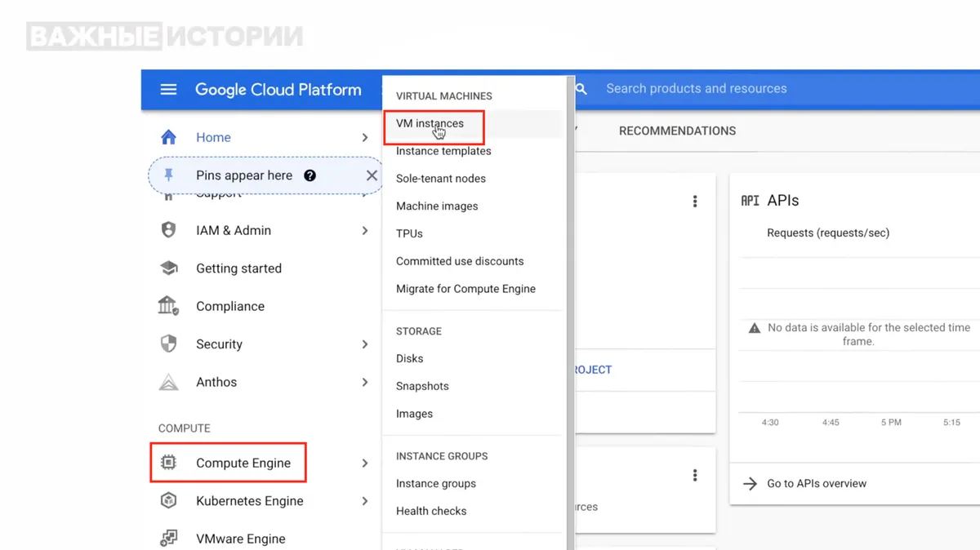Expand the Kubernetes Engine submenu chevron
Image resolution: width=980 pixels, height=550 pixels.
(x=365, y=501)
